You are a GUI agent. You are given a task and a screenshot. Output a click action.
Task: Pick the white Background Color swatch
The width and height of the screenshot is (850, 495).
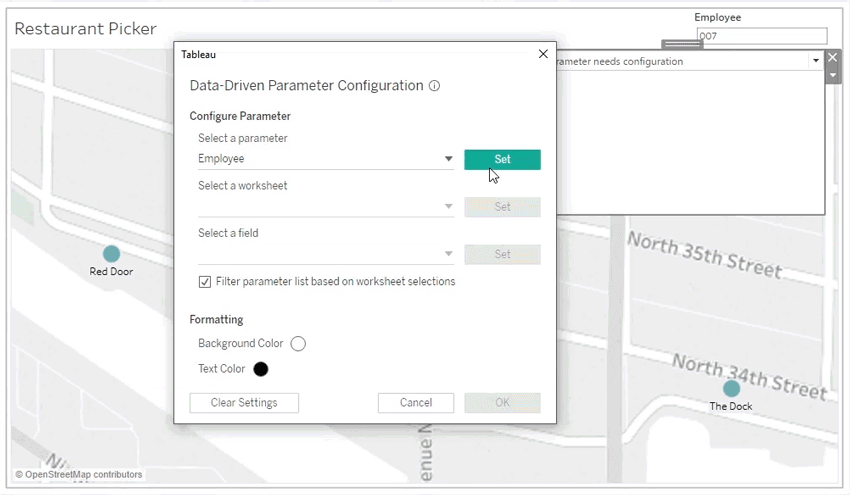(298, 344)
